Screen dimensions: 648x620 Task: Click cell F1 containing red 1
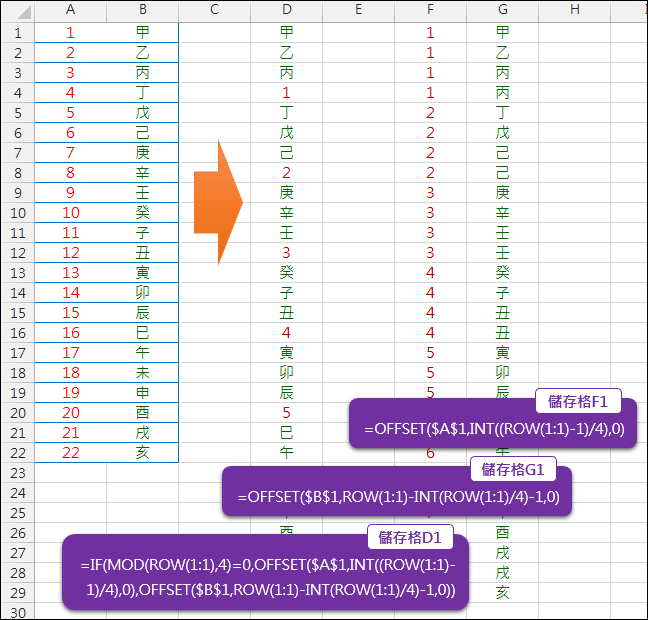430,33
